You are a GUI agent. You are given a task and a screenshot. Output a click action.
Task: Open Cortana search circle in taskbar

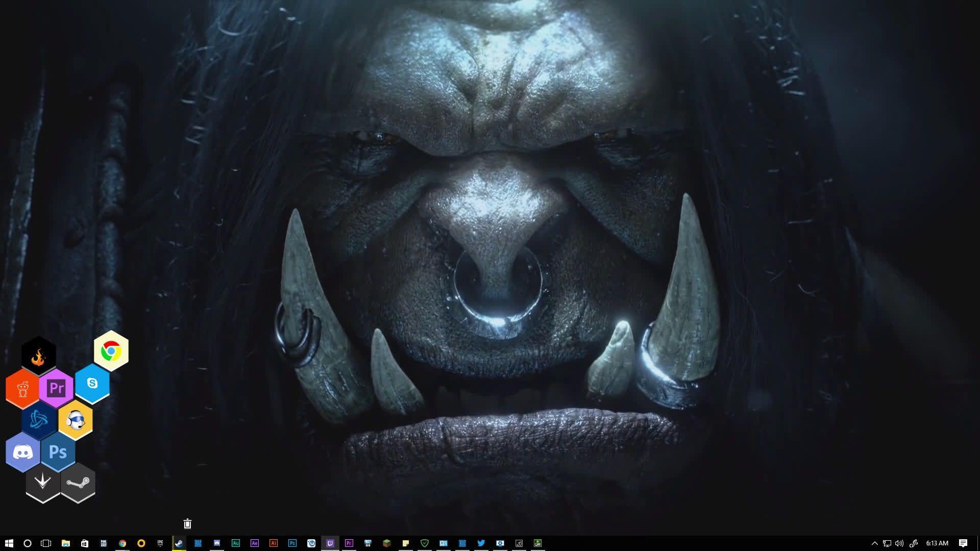pyautogui.click(x=28, y=543)
